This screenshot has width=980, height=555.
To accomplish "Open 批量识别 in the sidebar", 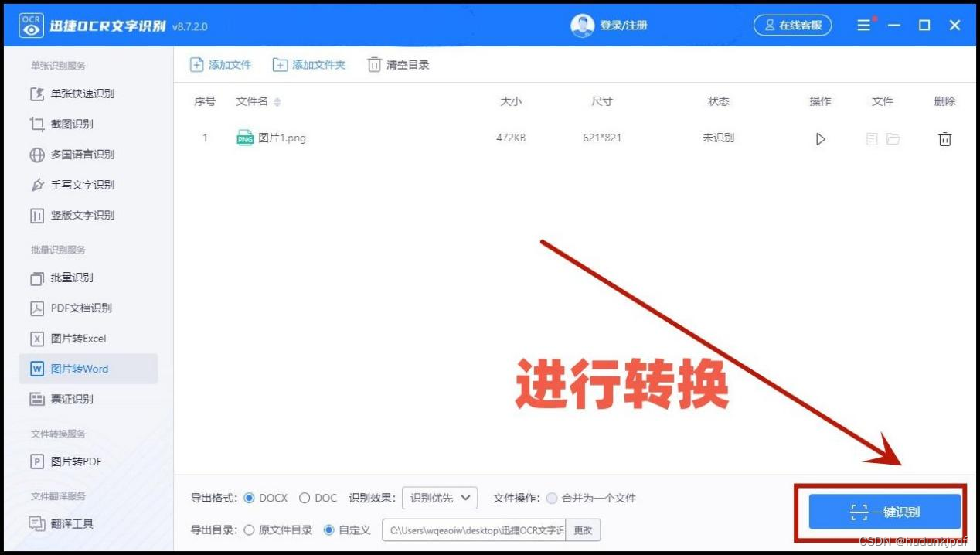I will (88, 277).
